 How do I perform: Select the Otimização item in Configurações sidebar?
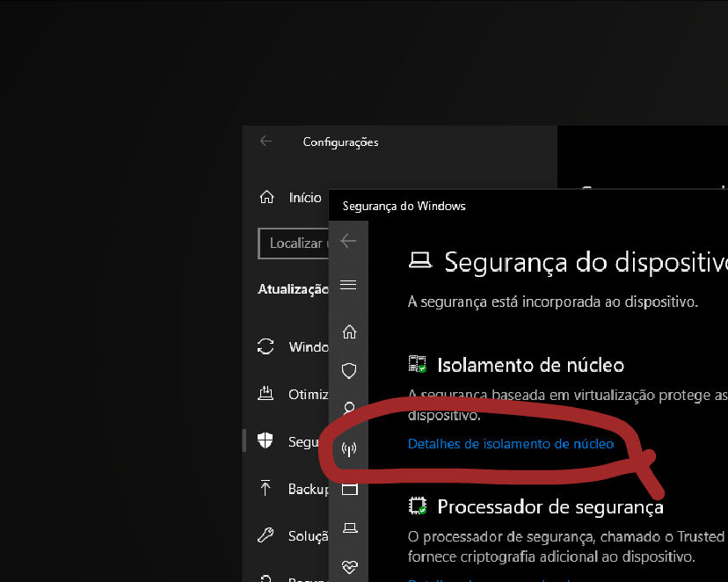(x=293, y=394)
